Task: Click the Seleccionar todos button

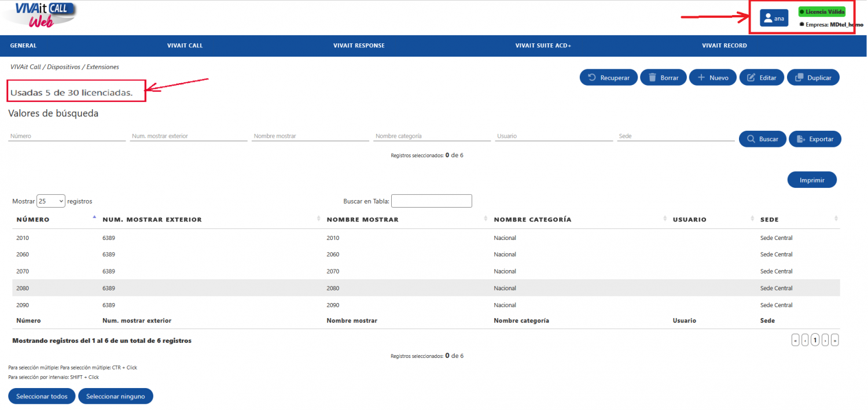Action: 42,396
